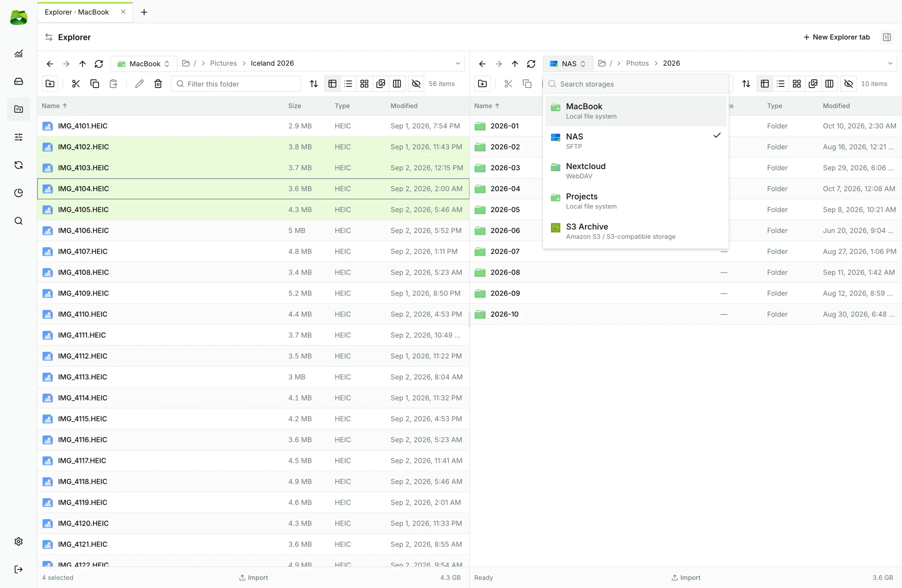
Task: Expand NAS pane path history chevron
Action: pyautogui.click(x=890, y=63)
